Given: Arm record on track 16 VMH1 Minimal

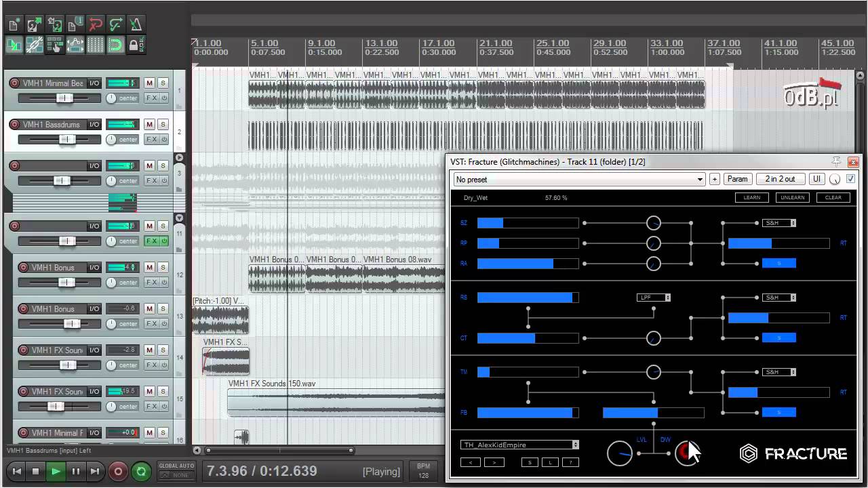Looking at the screenshot, I should [x=23, y=433].
